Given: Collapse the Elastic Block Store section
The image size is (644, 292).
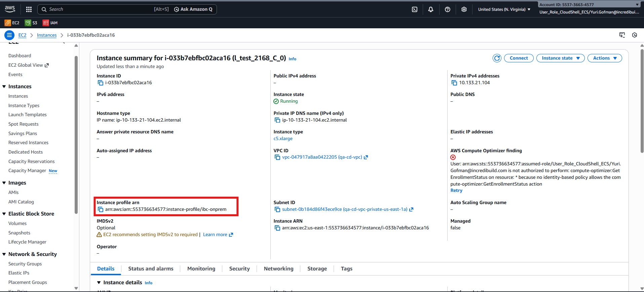Looking at the screenshot, I should [4, 214].
